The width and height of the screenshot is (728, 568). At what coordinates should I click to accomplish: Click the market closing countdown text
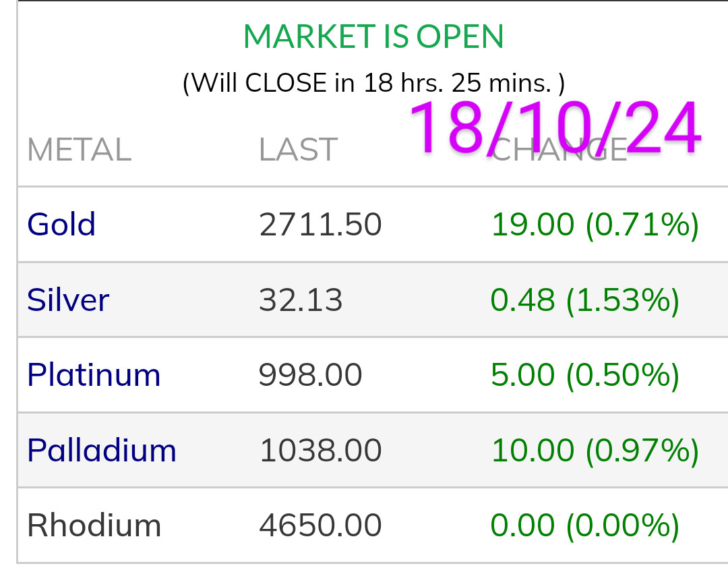[x=373, y=83]
